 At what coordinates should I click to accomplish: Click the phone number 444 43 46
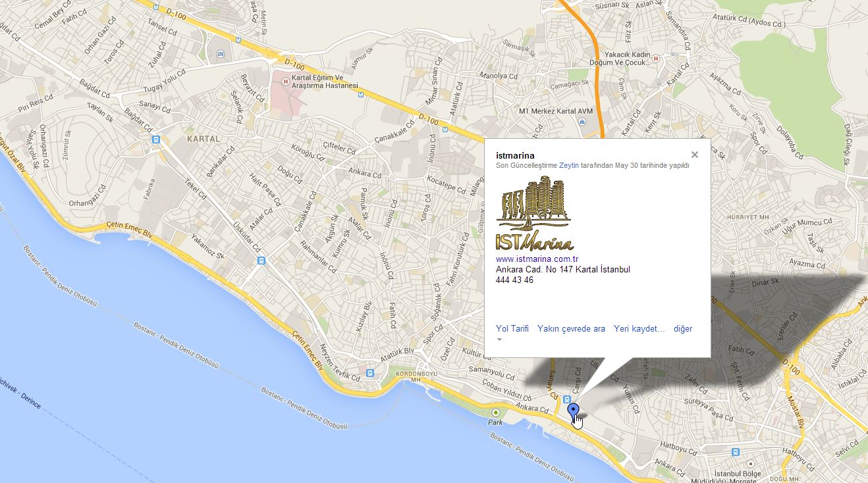(514, 280)
